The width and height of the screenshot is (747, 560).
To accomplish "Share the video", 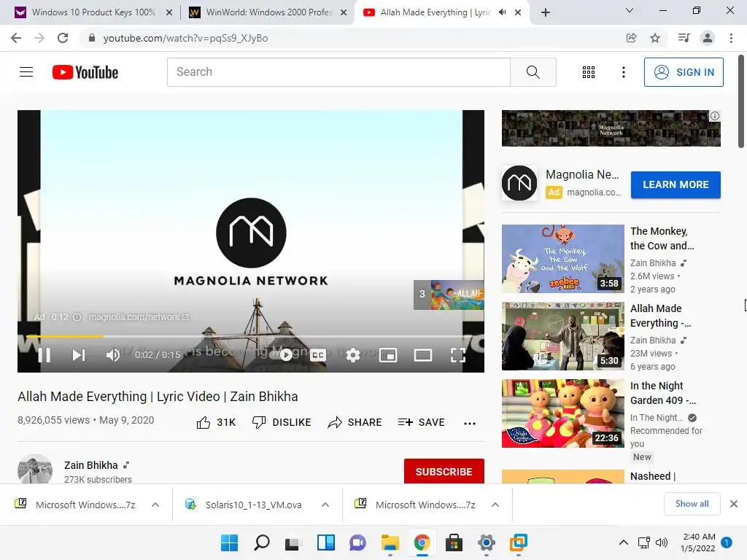I will point(355,422).
